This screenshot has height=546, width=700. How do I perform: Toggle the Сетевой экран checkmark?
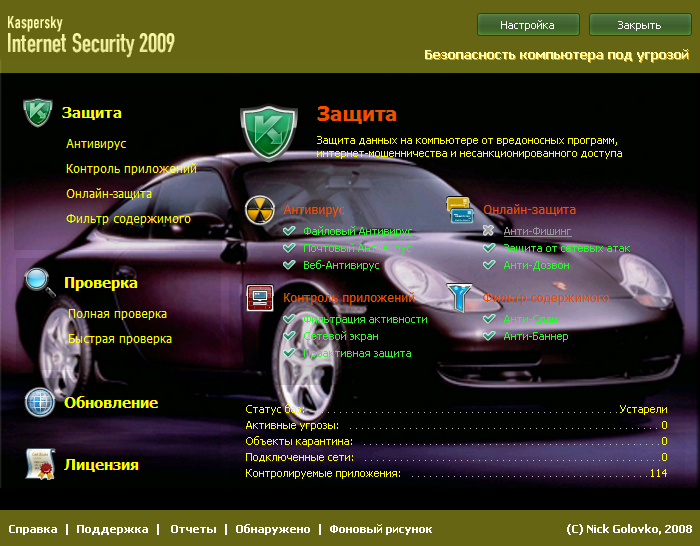click(289, 336)
